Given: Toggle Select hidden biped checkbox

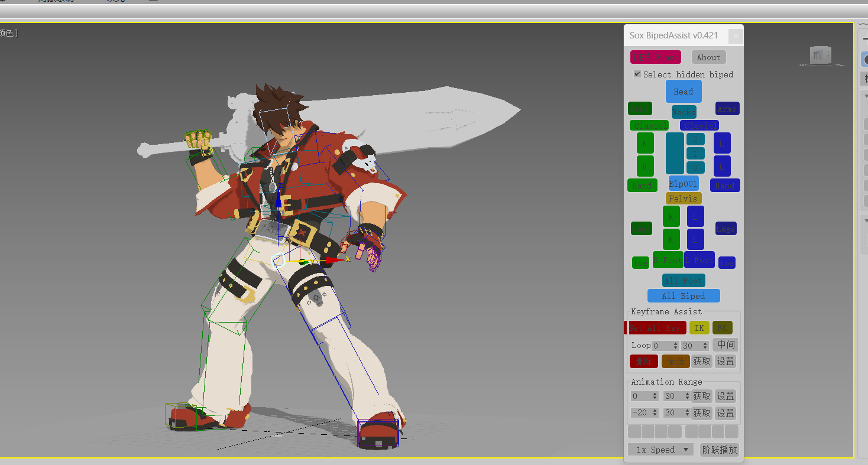Looking at the screenshot, I should coord(637,74).
